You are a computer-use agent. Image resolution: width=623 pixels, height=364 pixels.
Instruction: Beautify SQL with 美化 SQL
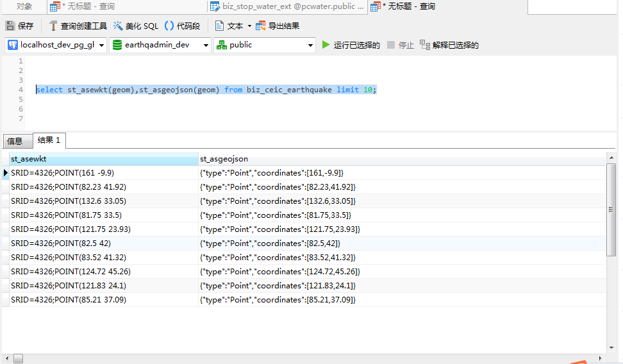(135, 26)
